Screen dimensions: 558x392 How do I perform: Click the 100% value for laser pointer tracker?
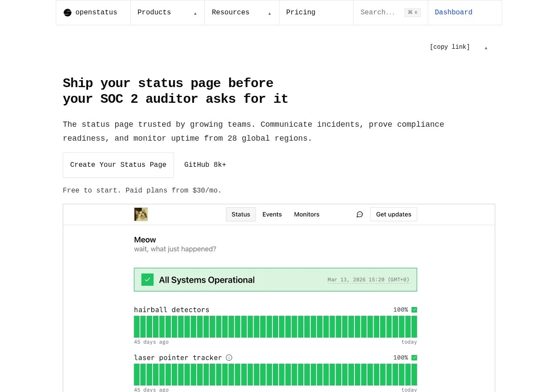point(401,358)
